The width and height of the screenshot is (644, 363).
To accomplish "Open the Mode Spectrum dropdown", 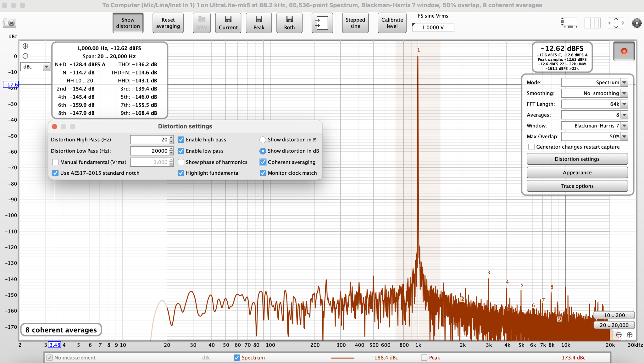I will [x=594, y=82].
